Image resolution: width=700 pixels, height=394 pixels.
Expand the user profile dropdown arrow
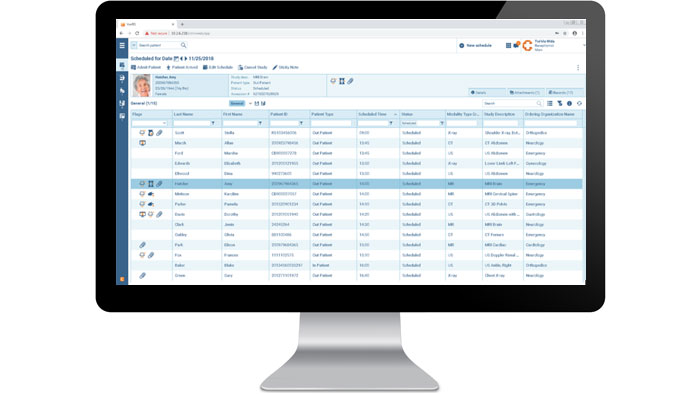[x=583, y=45]
